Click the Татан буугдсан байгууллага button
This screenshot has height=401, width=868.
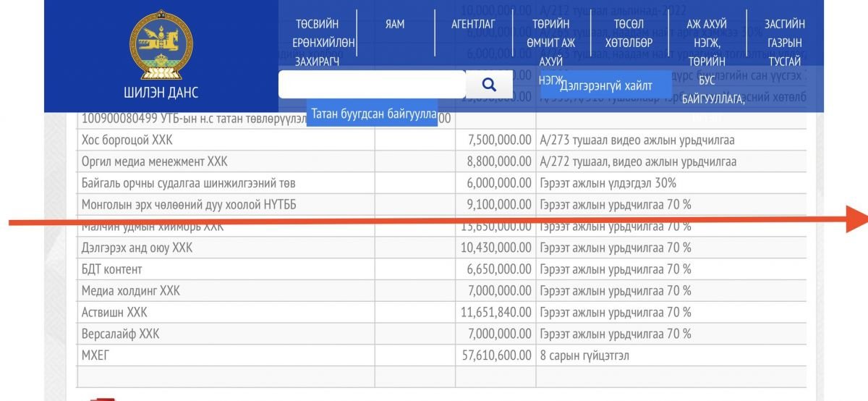pos(373,114)
